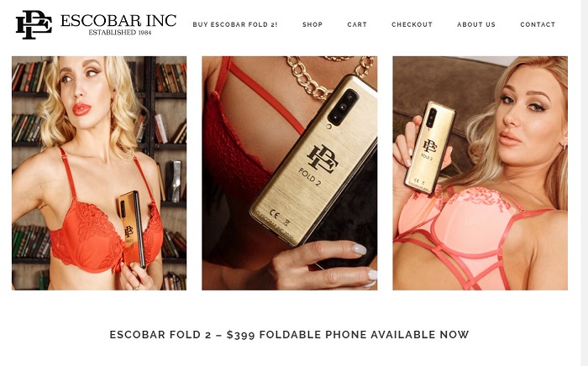This screenshot has width=588, height=366.
Task: Select the Contact nav link
Action: click(x=538, y=24)
